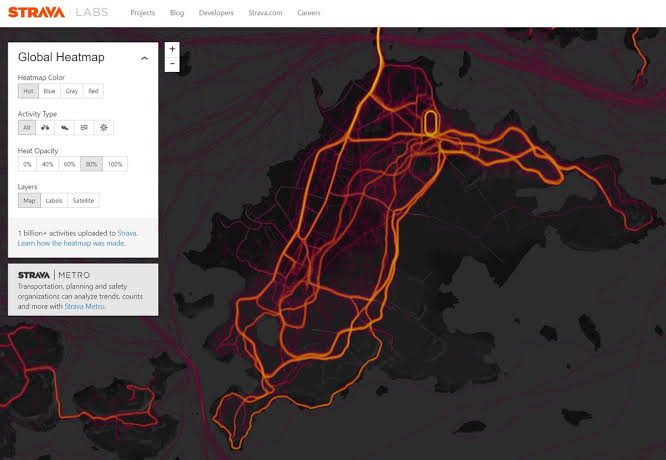This screenshot has width=666, height=460.
Task: Toggle the Labels layer
Action: 54,200
